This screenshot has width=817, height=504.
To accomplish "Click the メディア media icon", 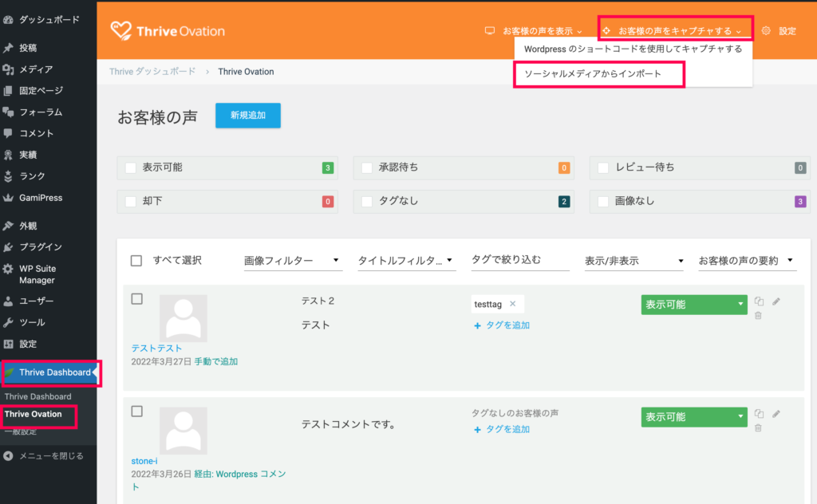I will (8, 69).
